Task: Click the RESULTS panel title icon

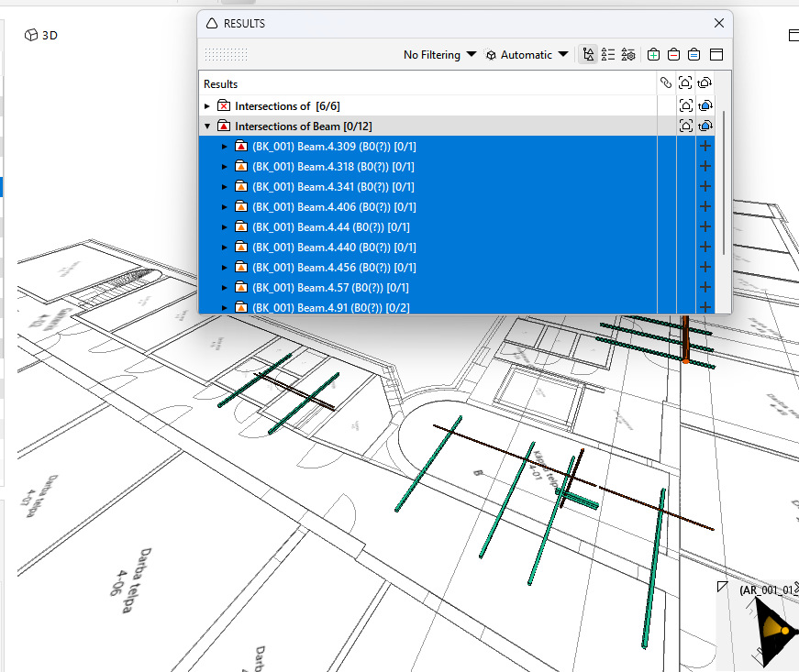Action: pyautogui.click(x=212, y=24)
